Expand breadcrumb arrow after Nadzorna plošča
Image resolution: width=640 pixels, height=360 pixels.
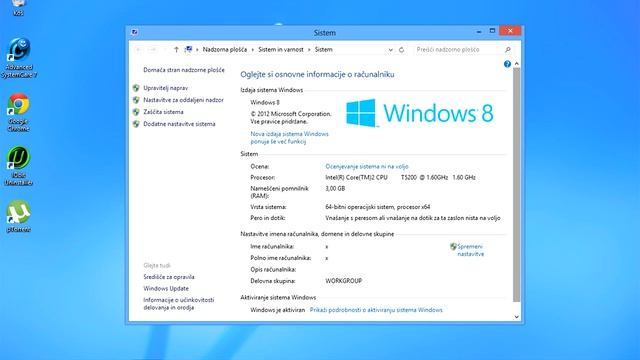(253, 49)
